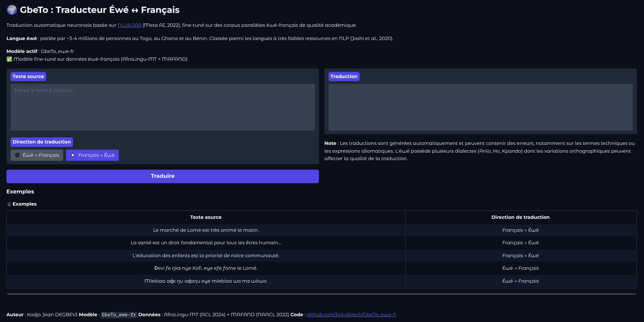Load the example about the Lomé market
The height and width of the screenshot is (322, 644).
point(205,230)
